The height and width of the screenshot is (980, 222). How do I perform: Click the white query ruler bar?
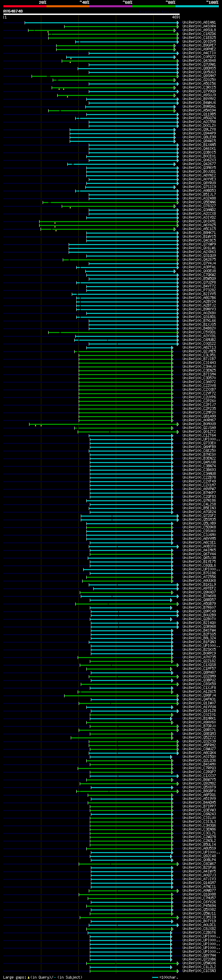pyautogui.click(x=91, y=14)
